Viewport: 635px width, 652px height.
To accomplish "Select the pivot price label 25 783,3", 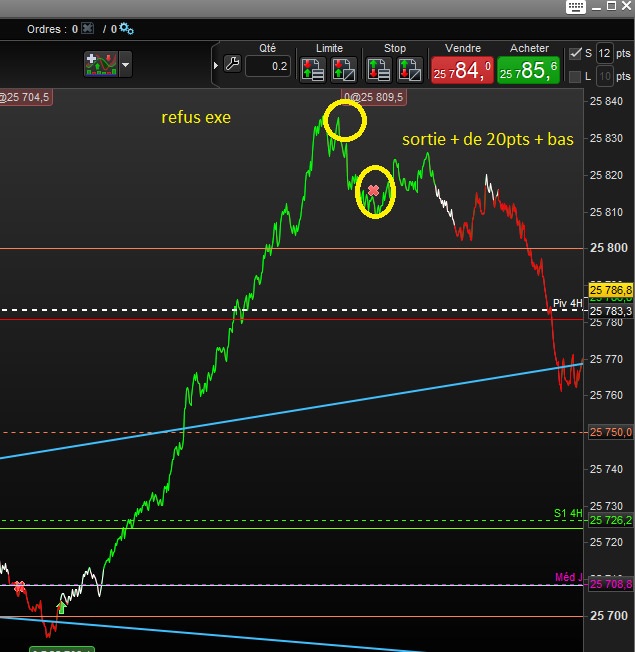I will pos(611,311).
